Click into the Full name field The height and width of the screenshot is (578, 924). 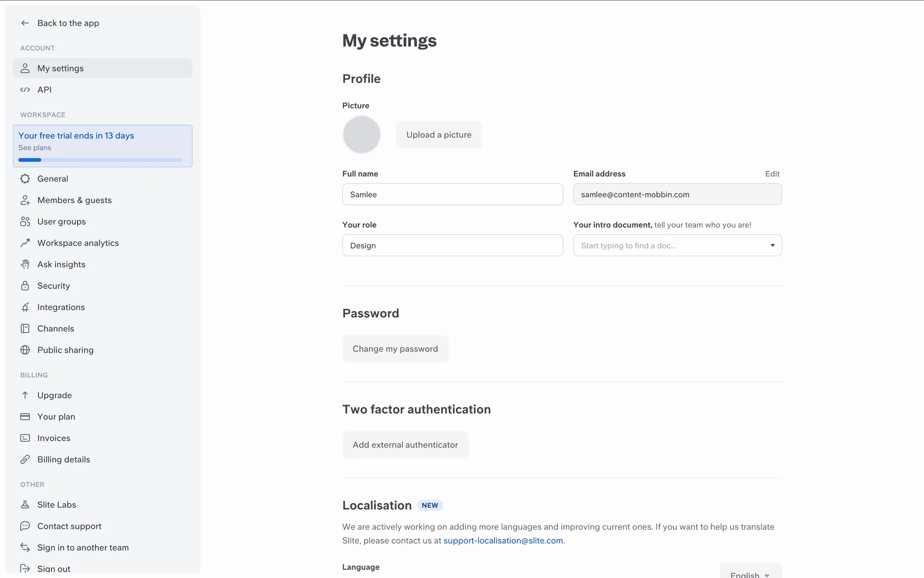[x=452, y=195]
